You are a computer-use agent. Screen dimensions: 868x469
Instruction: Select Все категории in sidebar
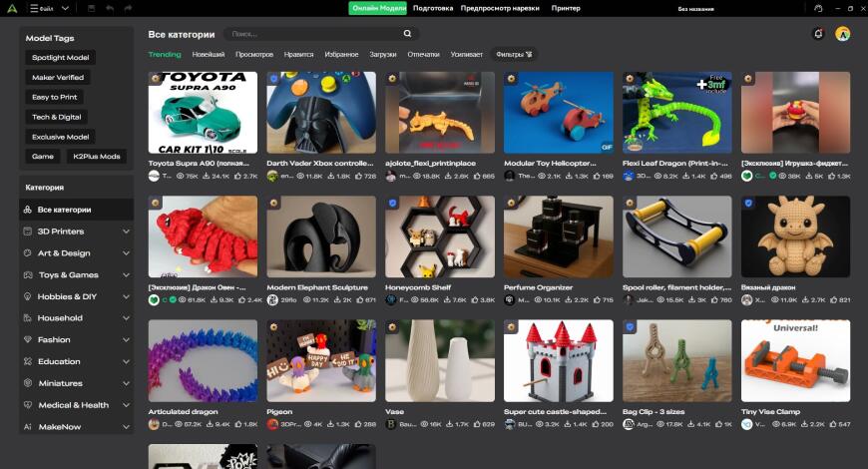[77, 210]
